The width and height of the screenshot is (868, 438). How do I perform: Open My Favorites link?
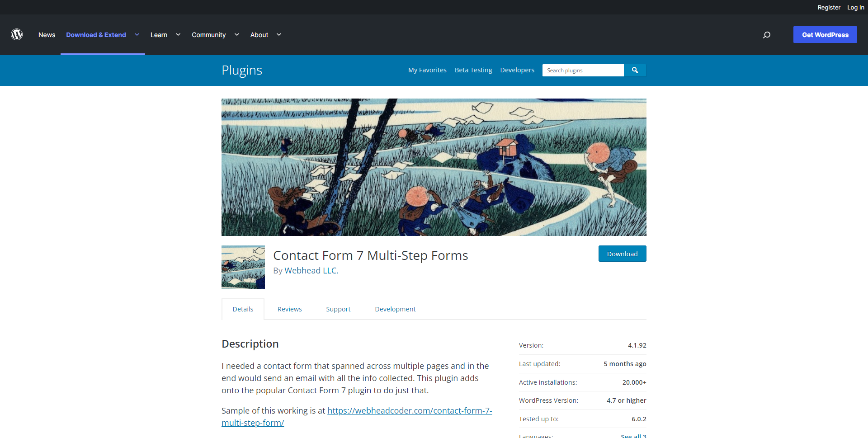tap(427, 70)
